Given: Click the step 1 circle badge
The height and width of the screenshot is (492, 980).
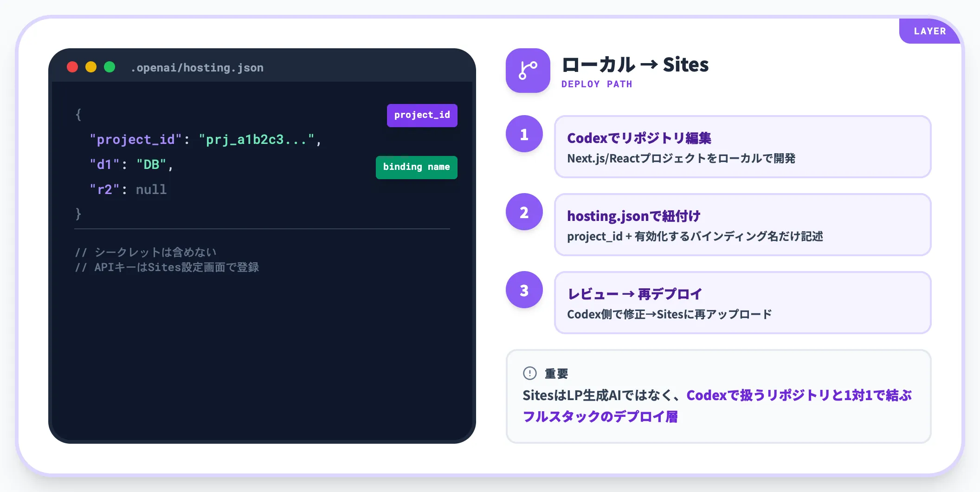Looking at the screenshot, I should 524,134.
